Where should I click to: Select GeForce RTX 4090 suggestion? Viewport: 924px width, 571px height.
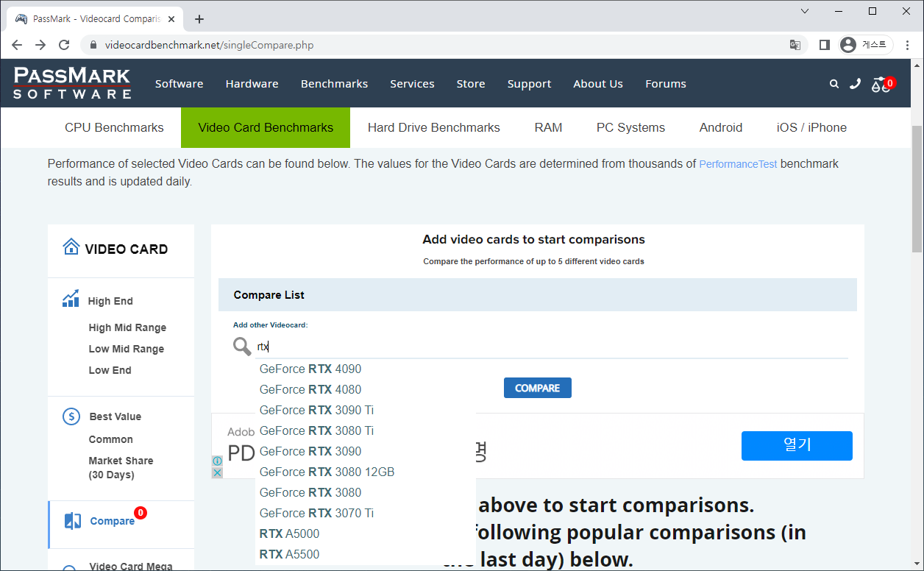pyautogui.click(x=366, y=369)
